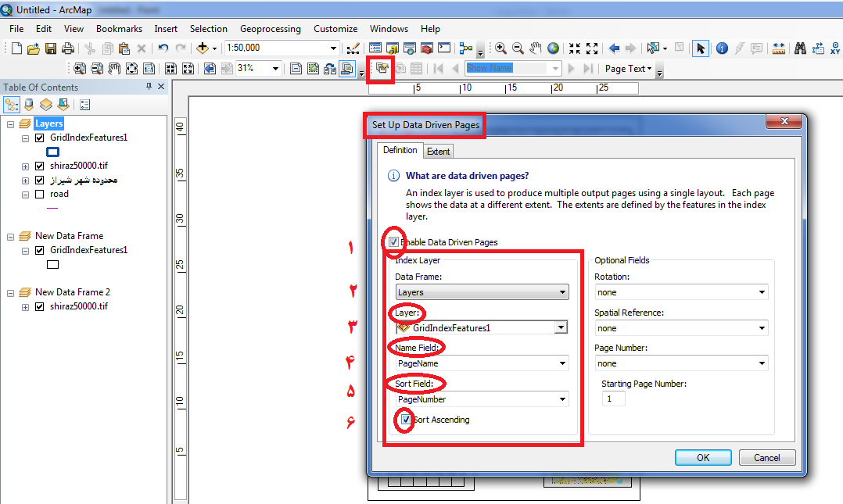843x504 pixels.
Task: Select the Definition tab
Action: tap(400, 151)
